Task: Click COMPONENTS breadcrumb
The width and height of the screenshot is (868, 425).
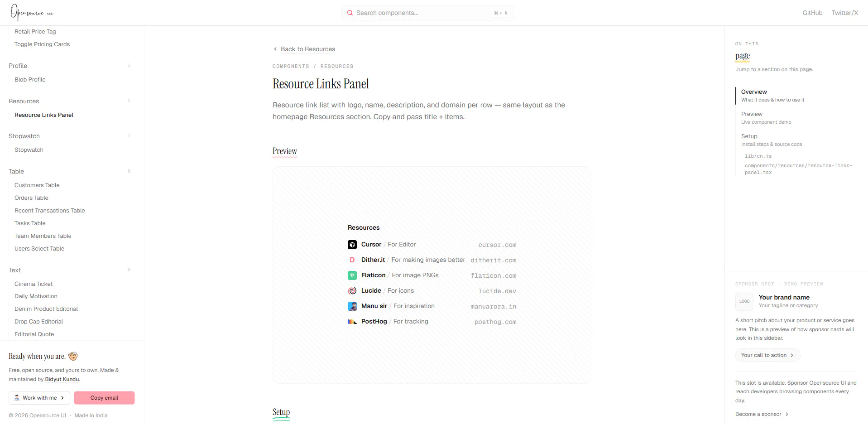Action: tap(291, 66)
